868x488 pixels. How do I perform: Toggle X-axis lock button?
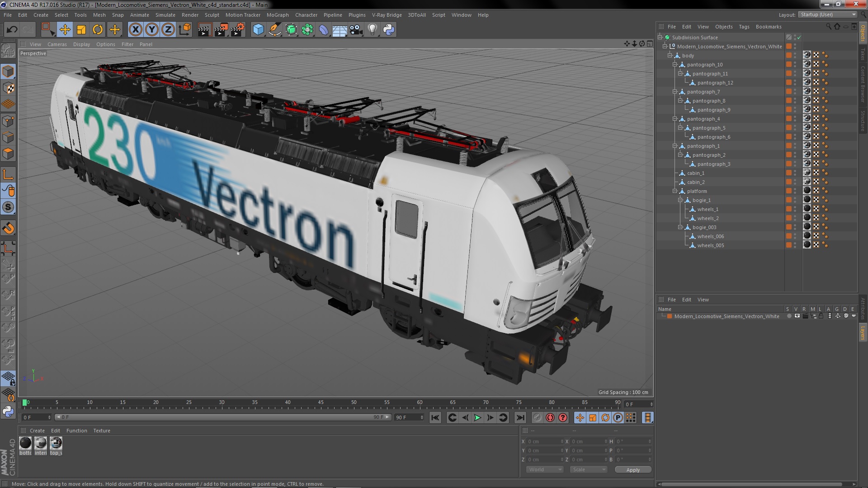pos(135,30)
